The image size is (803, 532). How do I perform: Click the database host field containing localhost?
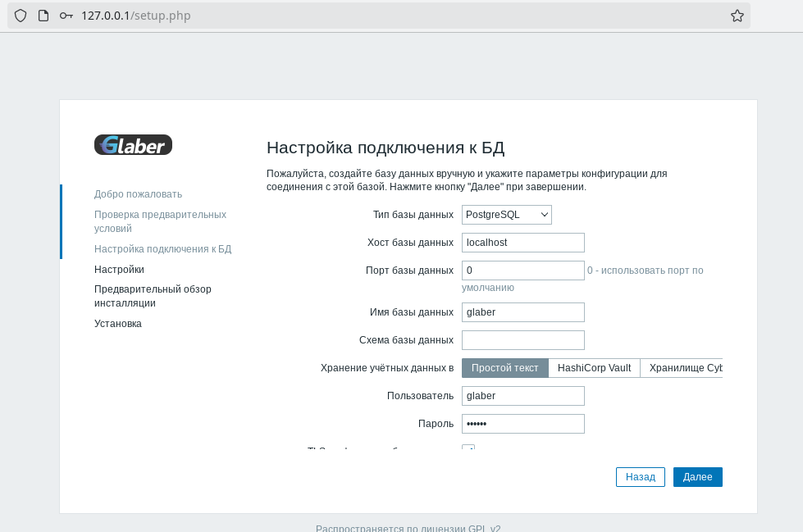[x=522, y=243]
